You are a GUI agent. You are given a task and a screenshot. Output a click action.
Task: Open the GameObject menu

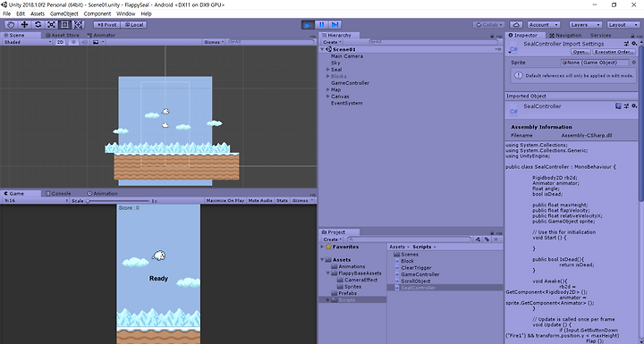tap(64, 13)
